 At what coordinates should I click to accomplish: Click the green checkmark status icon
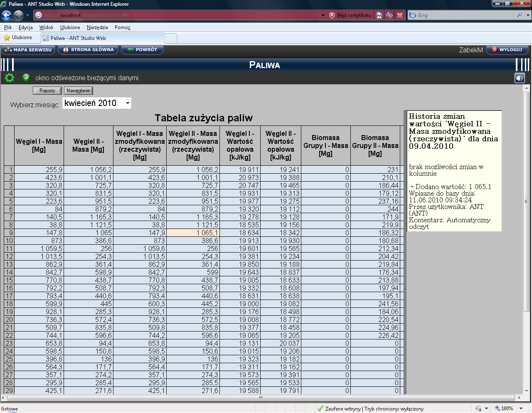point(26,77)
